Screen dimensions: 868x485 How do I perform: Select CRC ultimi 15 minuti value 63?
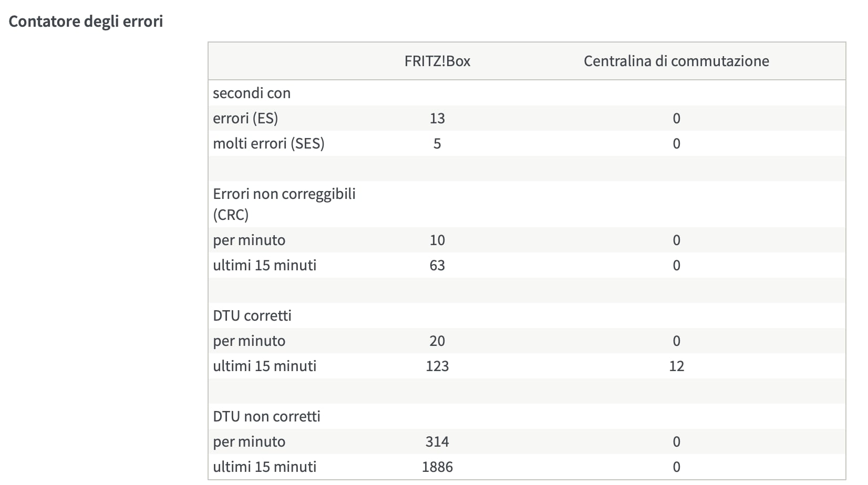[437, 265]
